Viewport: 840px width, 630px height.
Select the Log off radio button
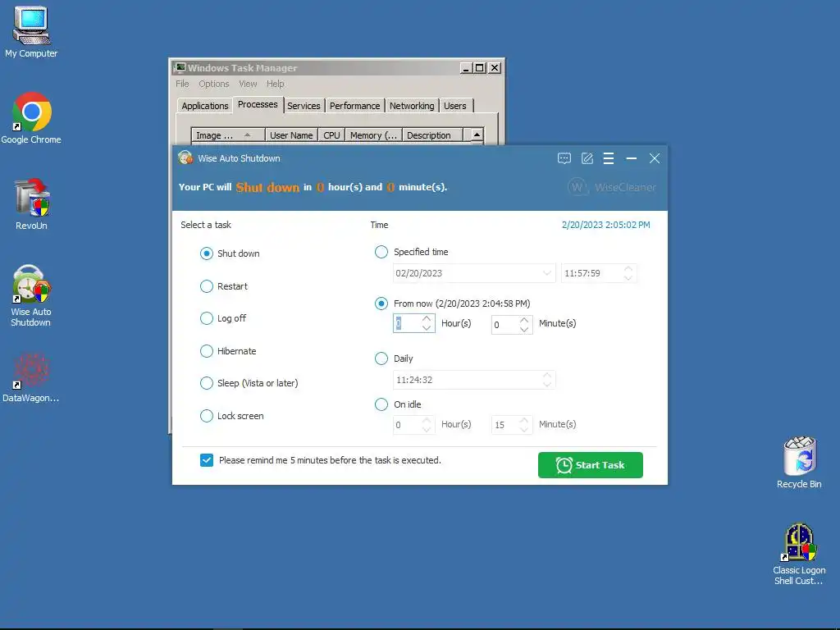[206, 318]
